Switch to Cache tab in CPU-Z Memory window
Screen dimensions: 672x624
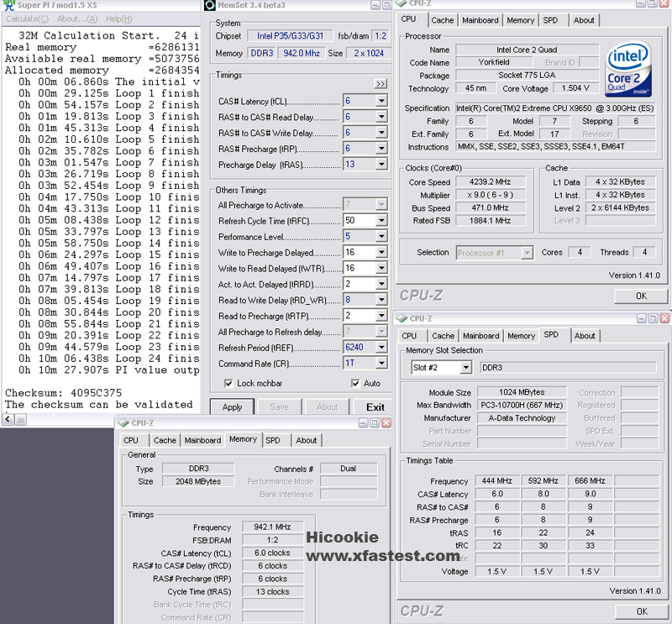[165, 440]
